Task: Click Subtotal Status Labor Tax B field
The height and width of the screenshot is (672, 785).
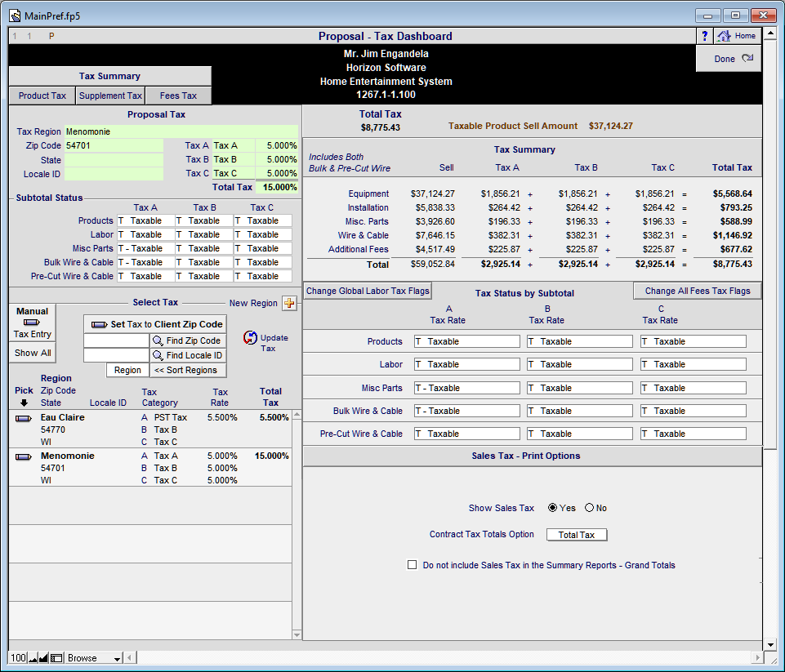Action: click(204, 234)
